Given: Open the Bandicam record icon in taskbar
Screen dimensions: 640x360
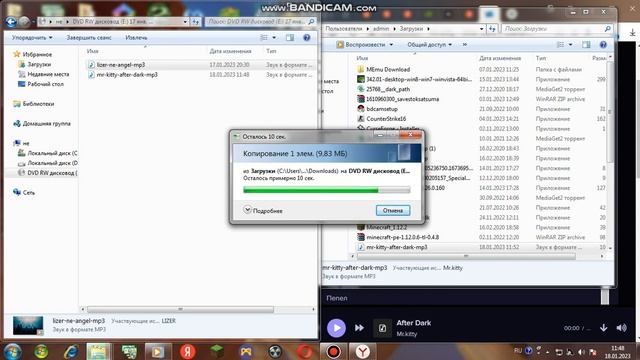Looking at the screenshot, I should click(x=333, y=351).
